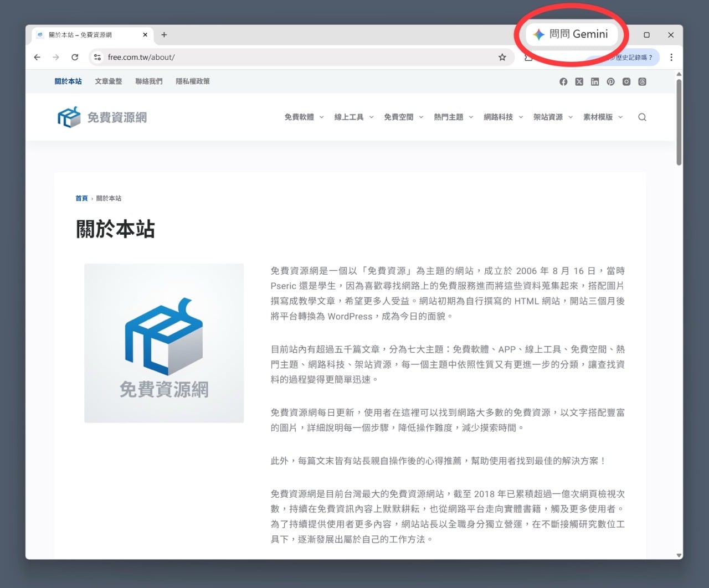Click the 首頁 breadcrumb link
Viewport: 709px width, 588px height.
pos(81,198)
